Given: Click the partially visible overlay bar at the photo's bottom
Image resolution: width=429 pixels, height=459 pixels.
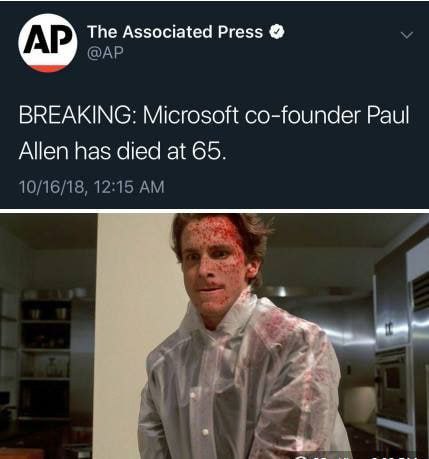Looking at the screenshot, I should 357,456.
